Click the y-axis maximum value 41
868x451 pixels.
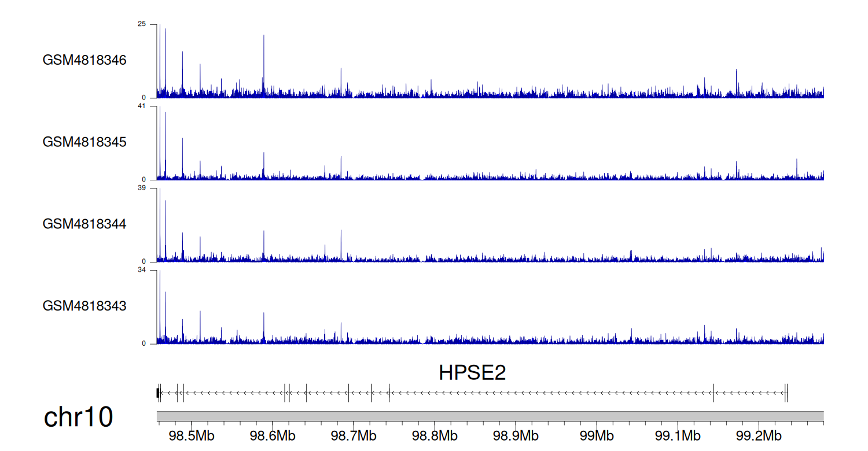[x=142, y=106]
